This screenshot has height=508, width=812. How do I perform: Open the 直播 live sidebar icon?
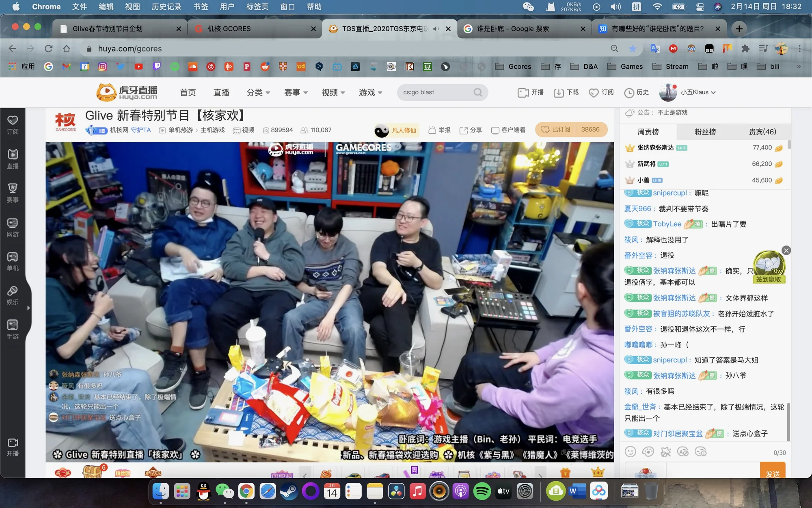(13, 159)
